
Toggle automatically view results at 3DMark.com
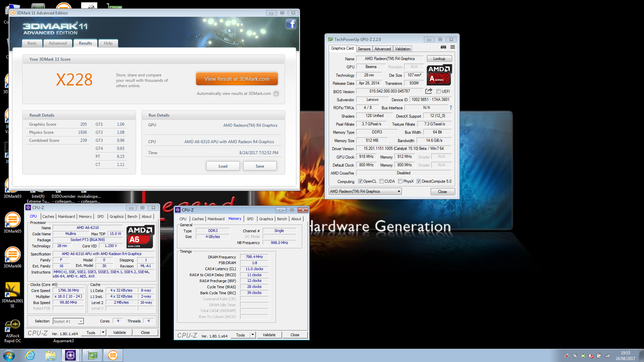tap(276, 94)
